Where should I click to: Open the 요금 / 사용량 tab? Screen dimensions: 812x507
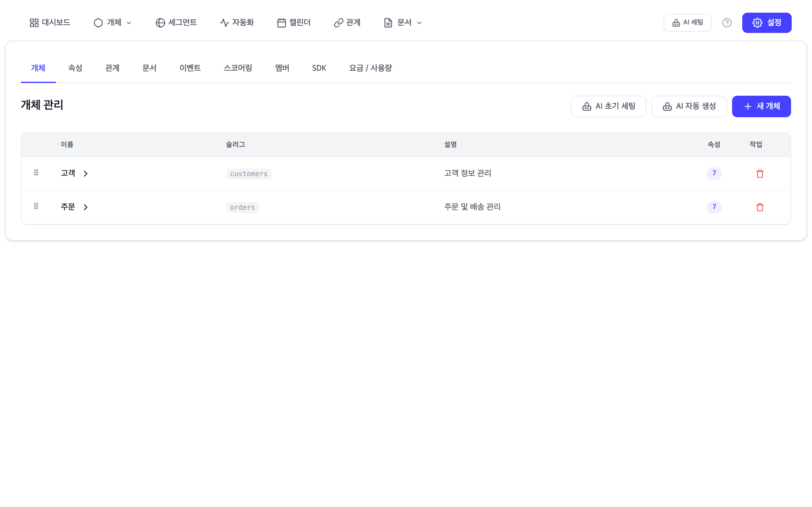tap(371, 68)
